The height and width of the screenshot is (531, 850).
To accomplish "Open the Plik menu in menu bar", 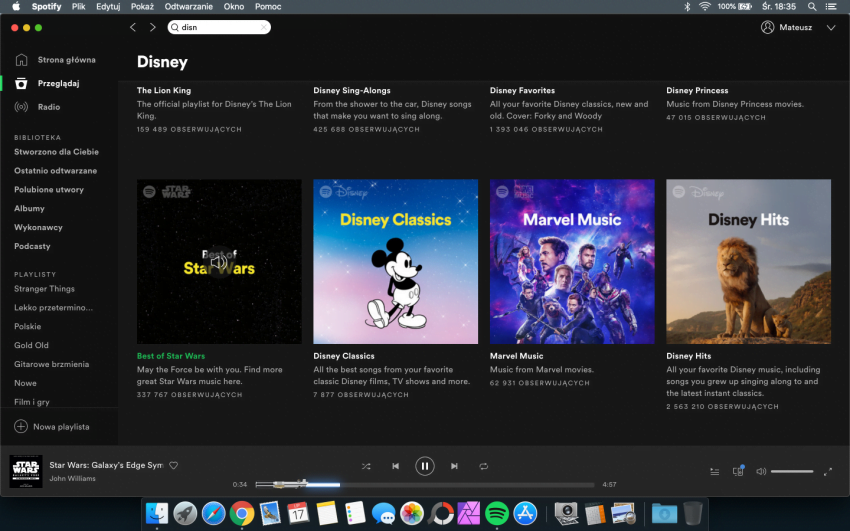I will (79, 7).
